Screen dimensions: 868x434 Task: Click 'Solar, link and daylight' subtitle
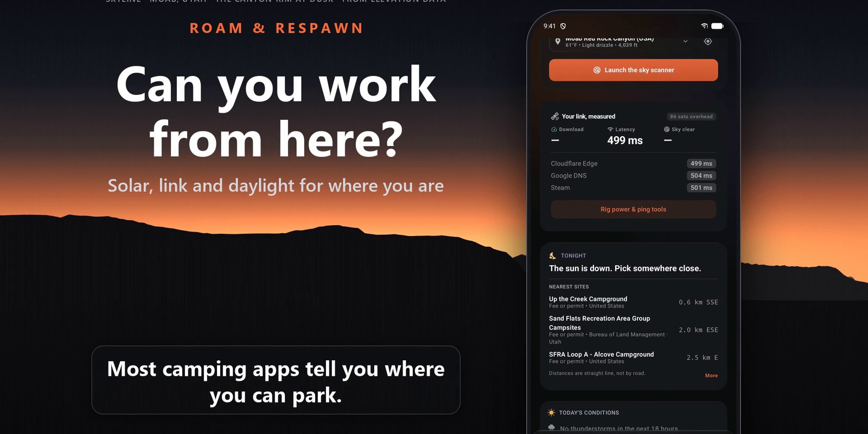(276, 186)
